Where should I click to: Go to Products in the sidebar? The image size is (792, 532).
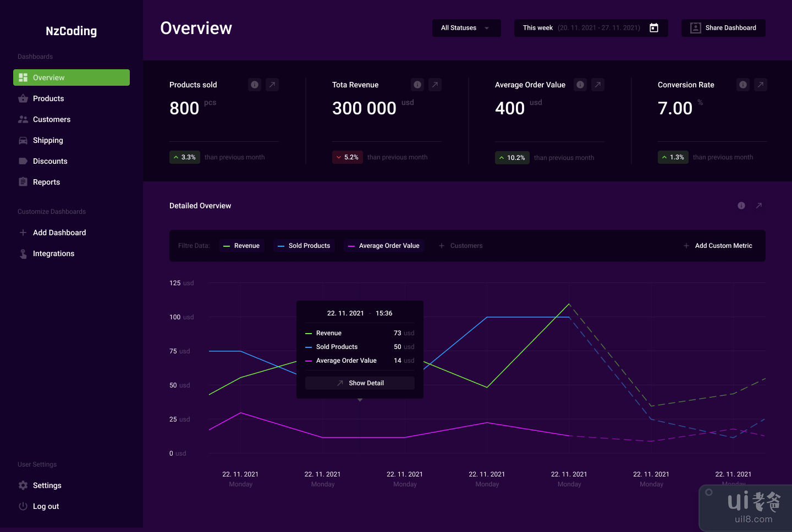[x=48, y=98]
